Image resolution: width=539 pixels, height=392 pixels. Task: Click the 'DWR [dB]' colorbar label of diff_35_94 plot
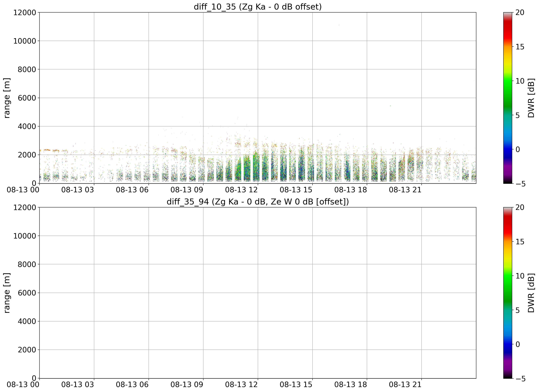pos(531,293)
